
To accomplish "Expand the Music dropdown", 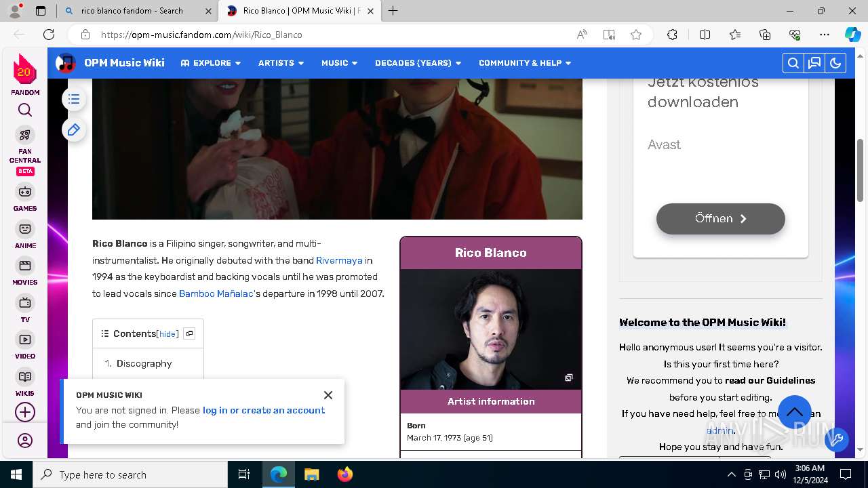I will tap(339, 63).
